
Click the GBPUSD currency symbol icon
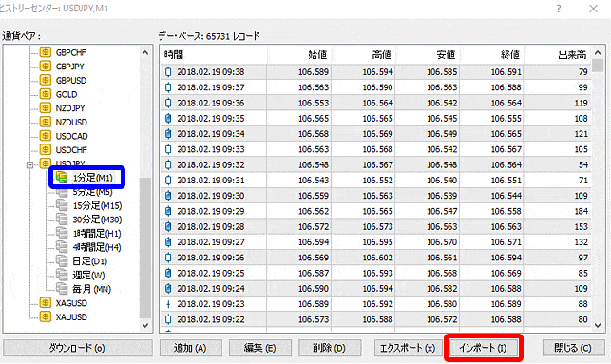[x=46, y=80]
